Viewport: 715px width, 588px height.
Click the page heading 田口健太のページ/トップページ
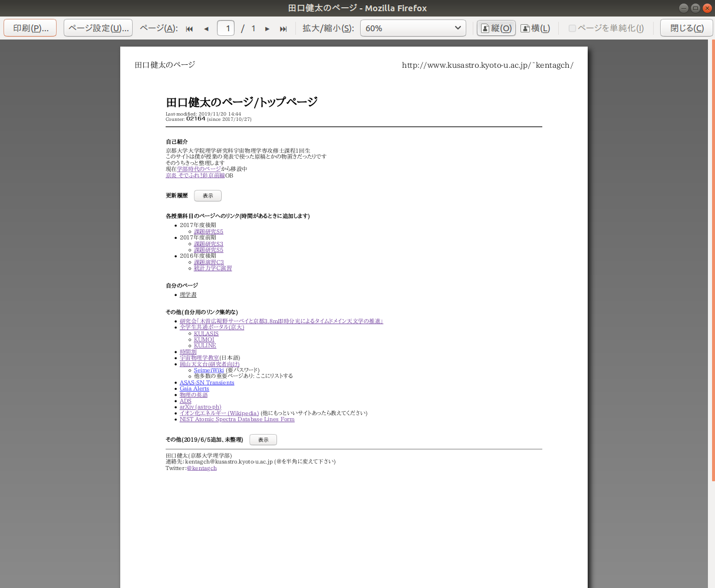[242, 102]
